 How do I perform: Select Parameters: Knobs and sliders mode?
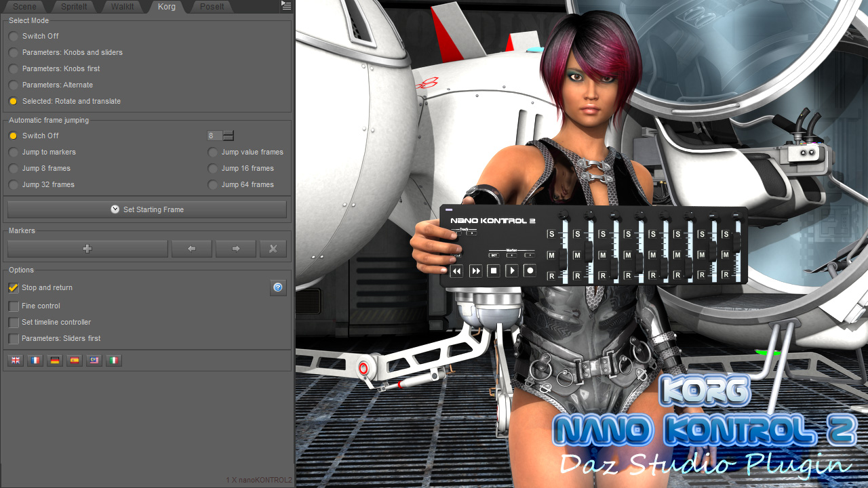pos(66,52)
